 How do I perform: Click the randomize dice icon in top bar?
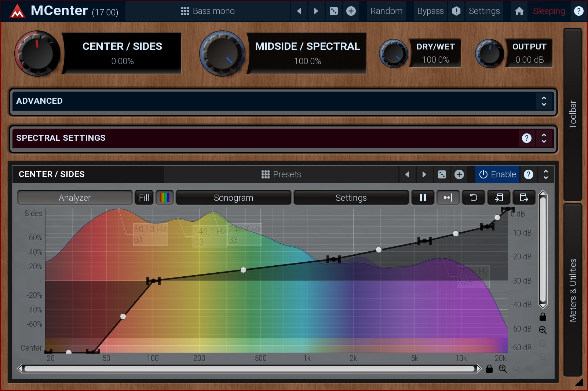333,11
